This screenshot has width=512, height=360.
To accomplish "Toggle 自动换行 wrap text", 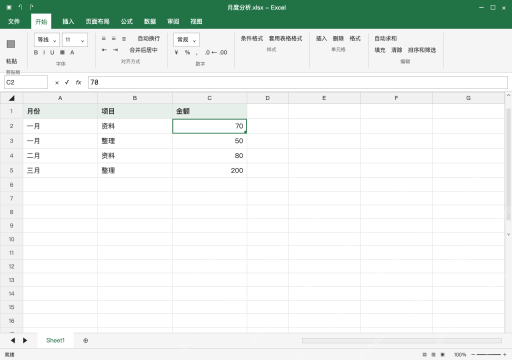I will (x=149, y=39).
